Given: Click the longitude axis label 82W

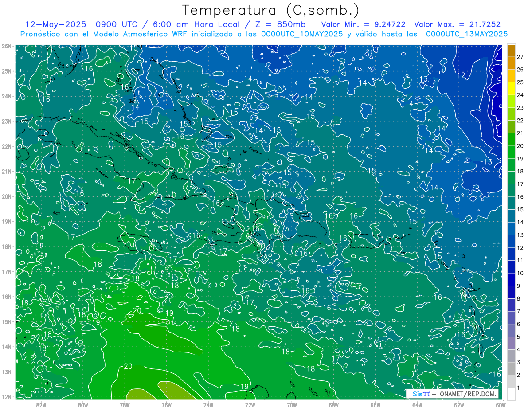Looking at the screenshot, I should point(41,405).
